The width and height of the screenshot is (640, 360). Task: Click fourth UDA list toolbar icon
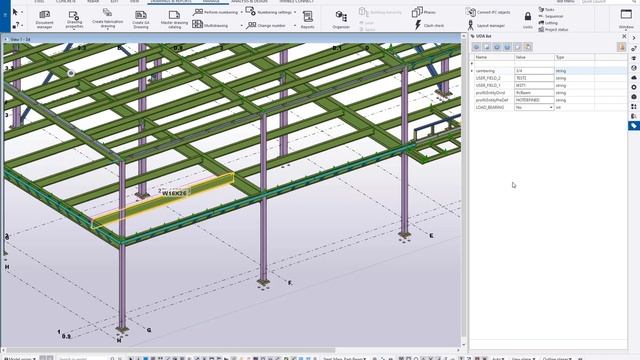click(x=507, y=47)
